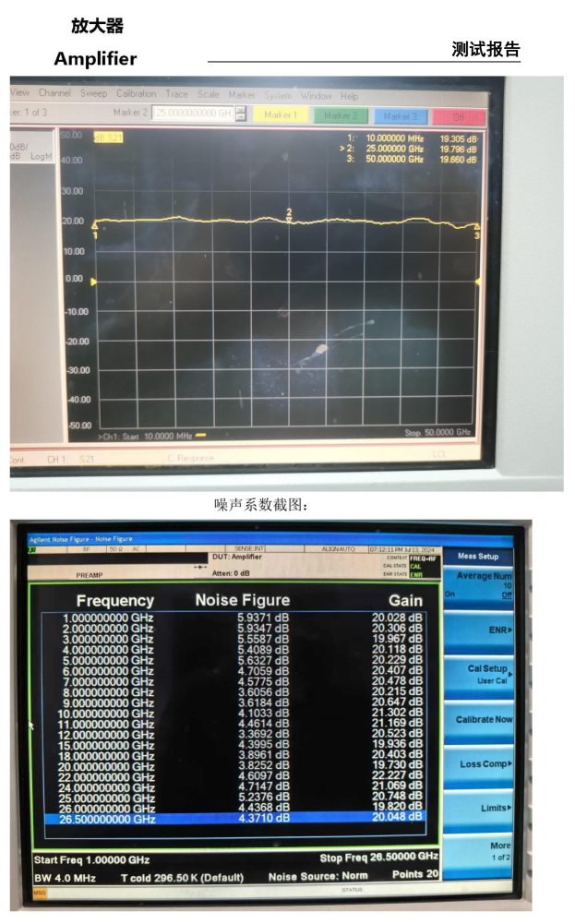Click marker 3 triangle at trace end
The width and height of the screenshot is (575, 924).
click(477, 227)
